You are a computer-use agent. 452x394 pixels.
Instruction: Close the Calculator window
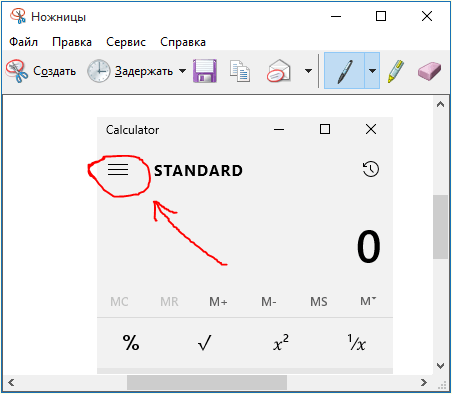[371, 129]
